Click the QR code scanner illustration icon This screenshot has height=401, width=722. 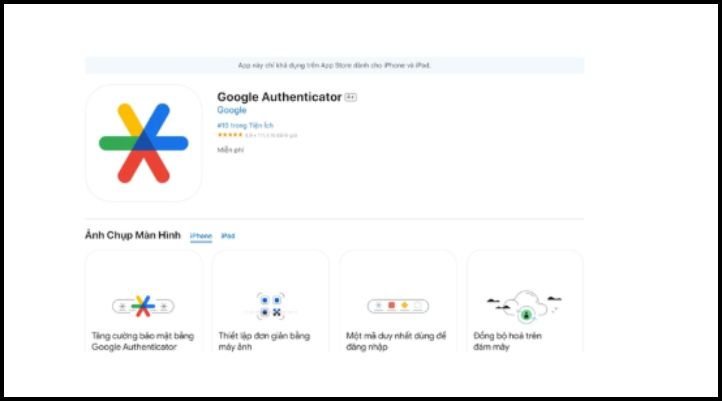click(271, 306)
